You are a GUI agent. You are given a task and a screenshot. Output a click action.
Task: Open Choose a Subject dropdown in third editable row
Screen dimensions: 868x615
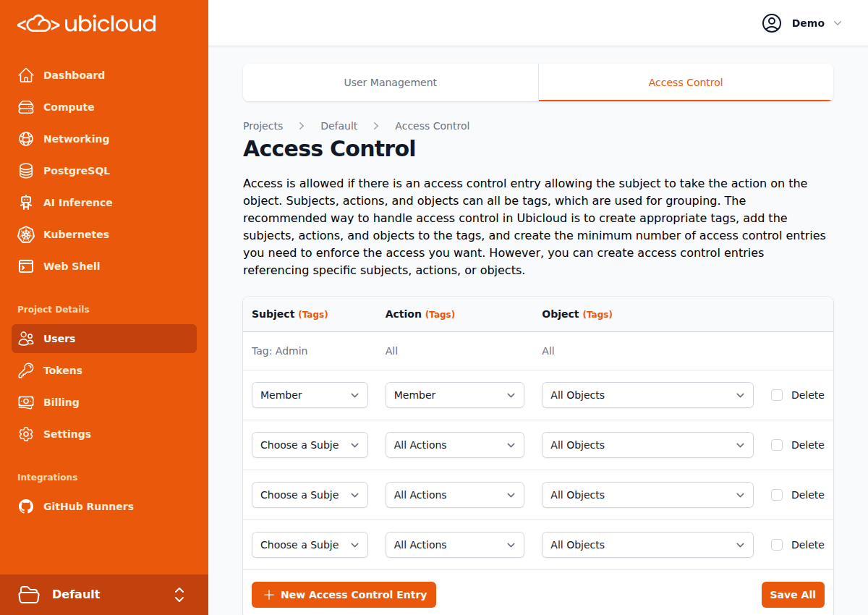click(310, 495)
